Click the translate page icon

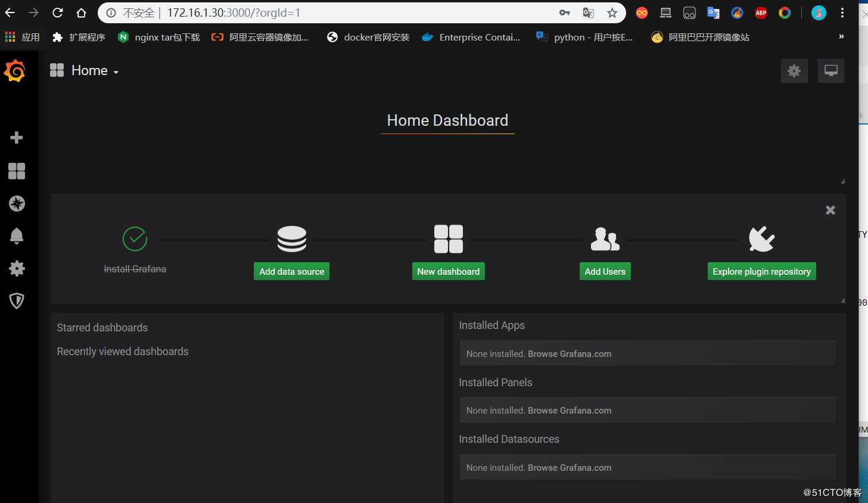click(589, 13)
